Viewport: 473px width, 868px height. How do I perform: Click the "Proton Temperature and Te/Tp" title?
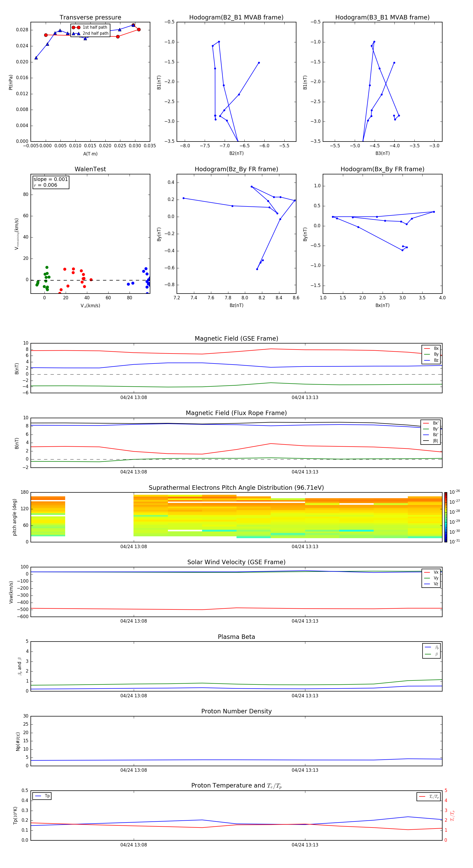[x=236, y=786]
